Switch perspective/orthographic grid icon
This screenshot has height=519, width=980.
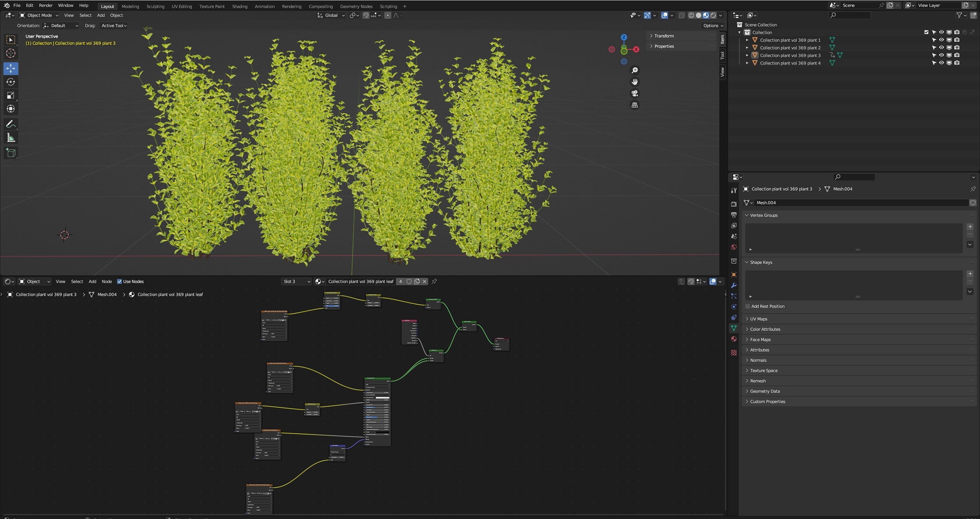[634, 105]
